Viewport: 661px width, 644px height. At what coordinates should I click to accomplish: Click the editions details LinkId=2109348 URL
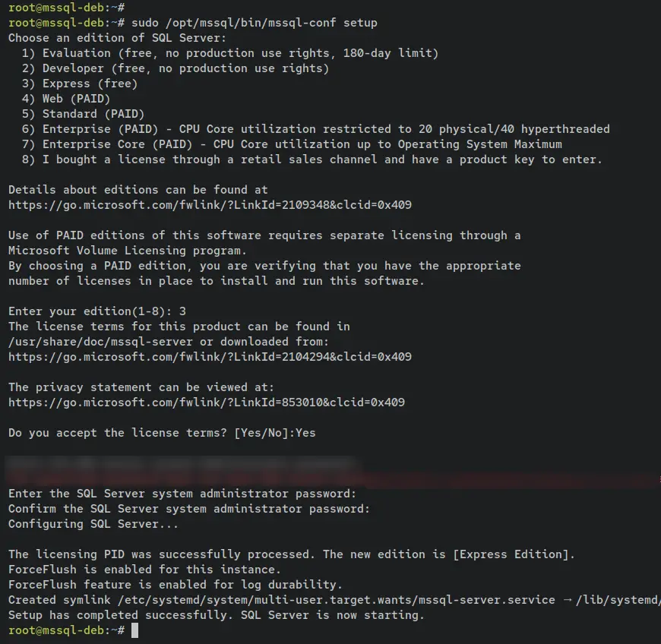click(210, 205)
